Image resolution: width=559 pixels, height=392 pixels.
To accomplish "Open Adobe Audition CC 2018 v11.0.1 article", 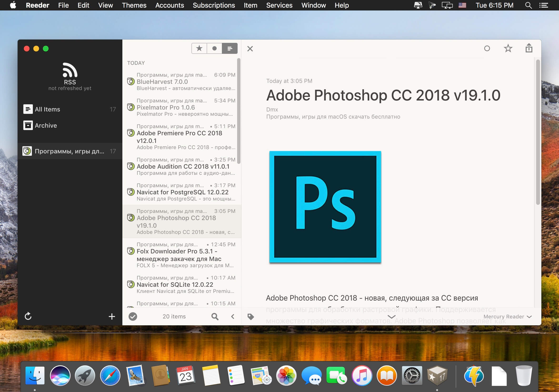I will coord(182,166).
